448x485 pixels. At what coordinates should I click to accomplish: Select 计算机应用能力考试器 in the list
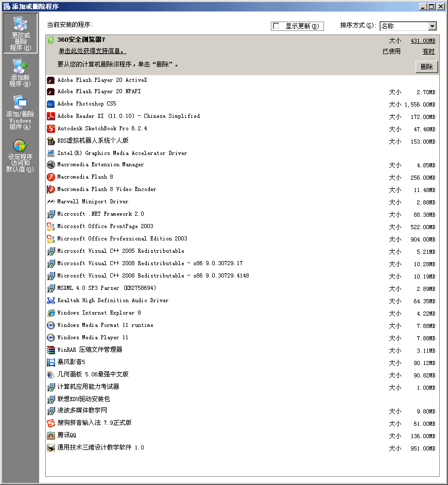[242, 387]
